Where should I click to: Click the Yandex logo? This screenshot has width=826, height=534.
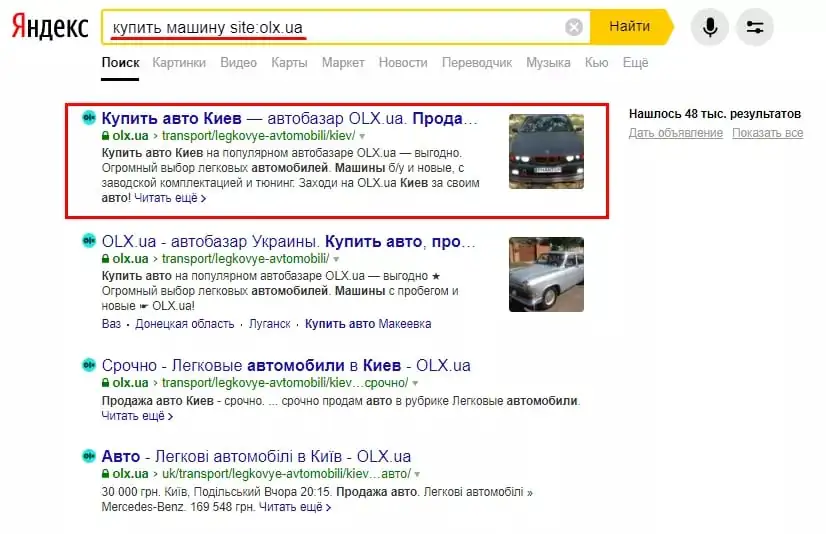pos(50,26)
